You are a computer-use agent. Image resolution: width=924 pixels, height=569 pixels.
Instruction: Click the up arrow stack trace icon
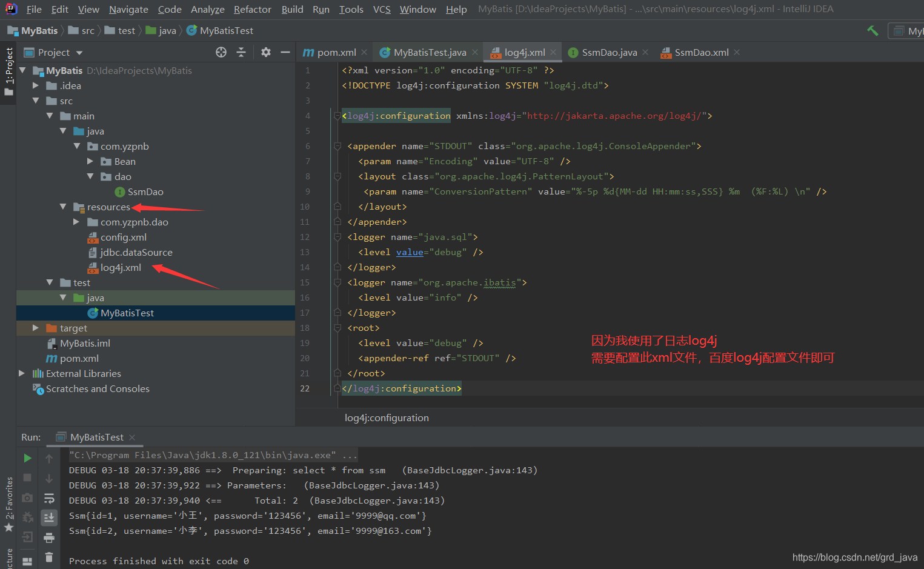point(49,459)
